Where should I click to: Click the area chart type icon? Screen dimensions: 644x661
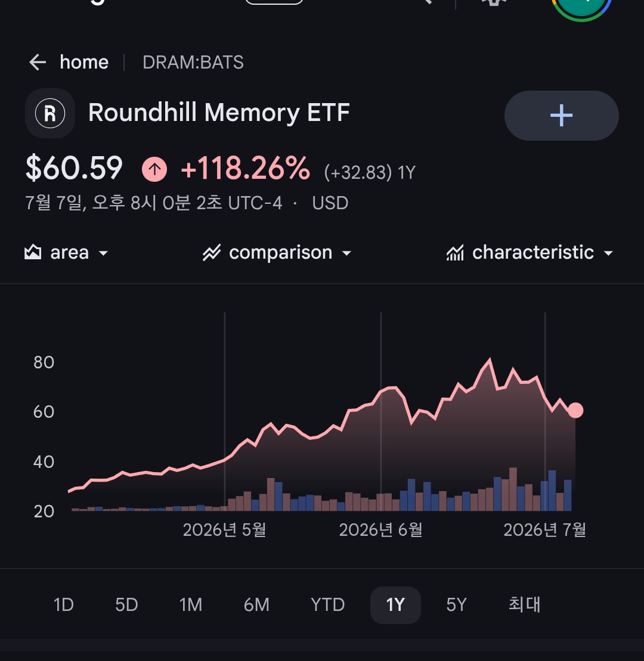[x=33, y=253]
